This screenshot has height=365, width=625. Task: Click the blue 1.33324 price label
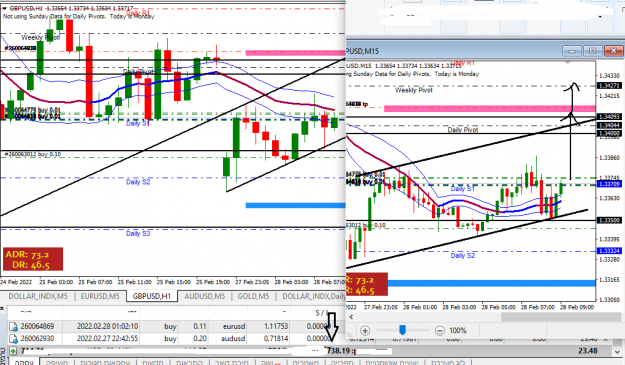pyautogui.click(x=609, y=251)
